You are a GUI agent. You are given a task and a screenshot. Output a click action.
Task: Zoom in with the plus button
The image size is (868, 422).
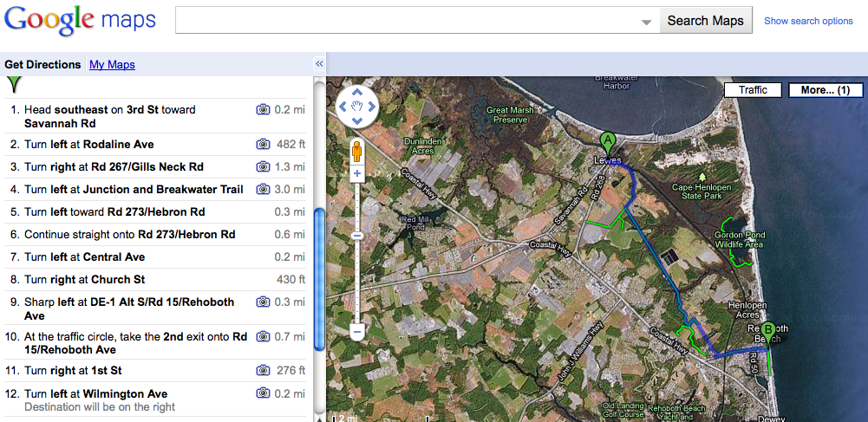356,174
